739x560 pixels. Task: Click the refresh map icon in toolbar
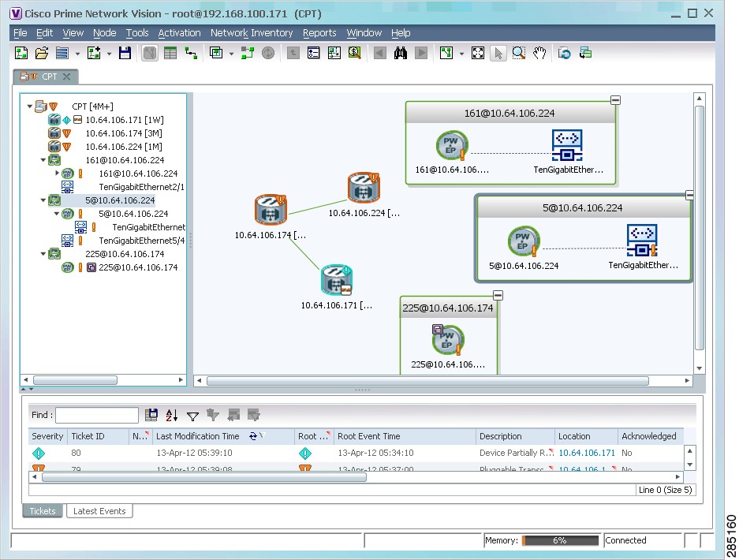[564, 53]
